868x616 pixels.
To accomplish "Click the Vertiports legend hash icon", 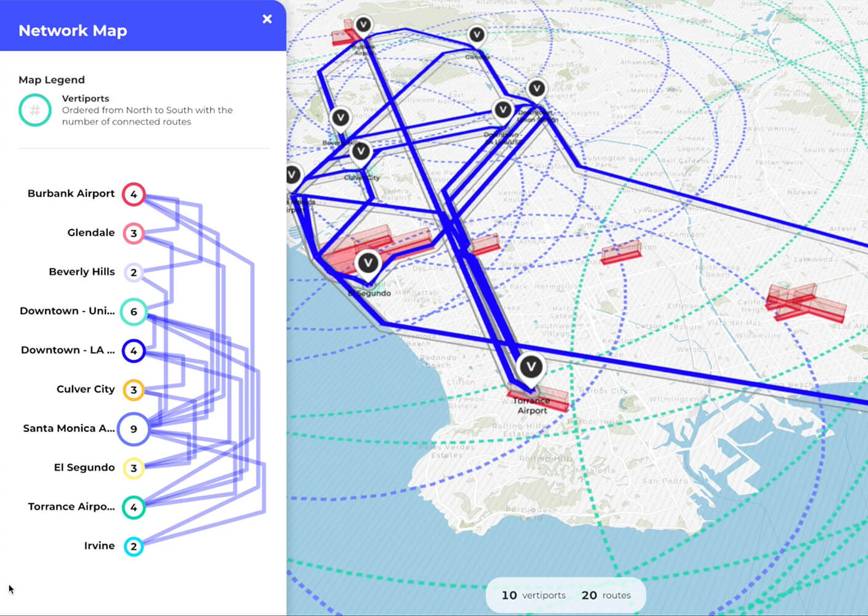I will tap(35, 110).
